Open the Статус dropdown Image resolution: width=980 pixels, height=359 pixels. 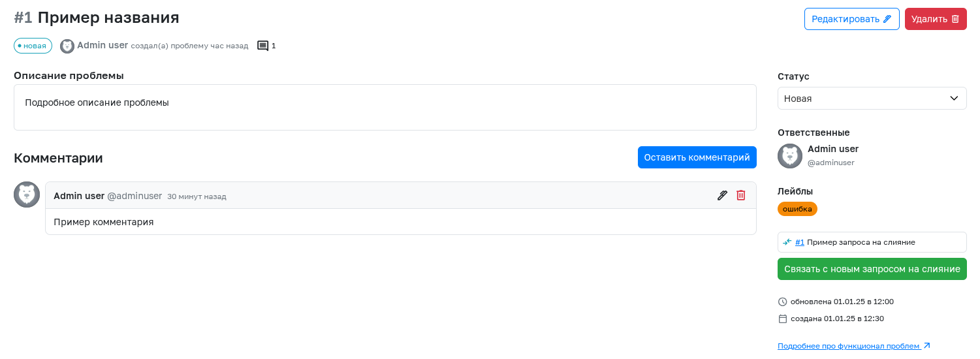(x=872, y=99)
